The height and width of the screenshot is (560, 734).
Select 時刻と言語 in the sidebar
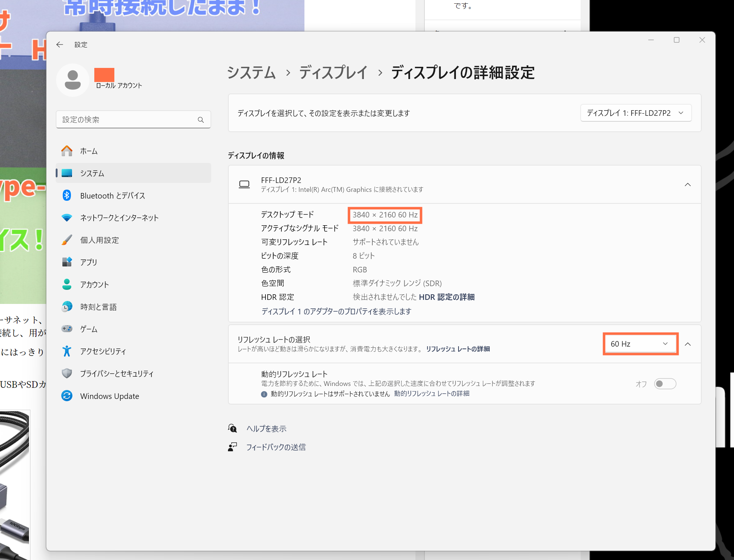98,307
